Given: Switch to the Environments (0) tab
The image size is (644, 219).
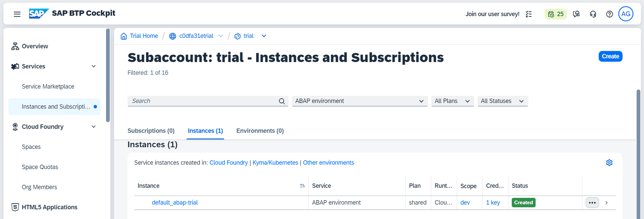Looking at the screenshot, I should tap(260, 131).
